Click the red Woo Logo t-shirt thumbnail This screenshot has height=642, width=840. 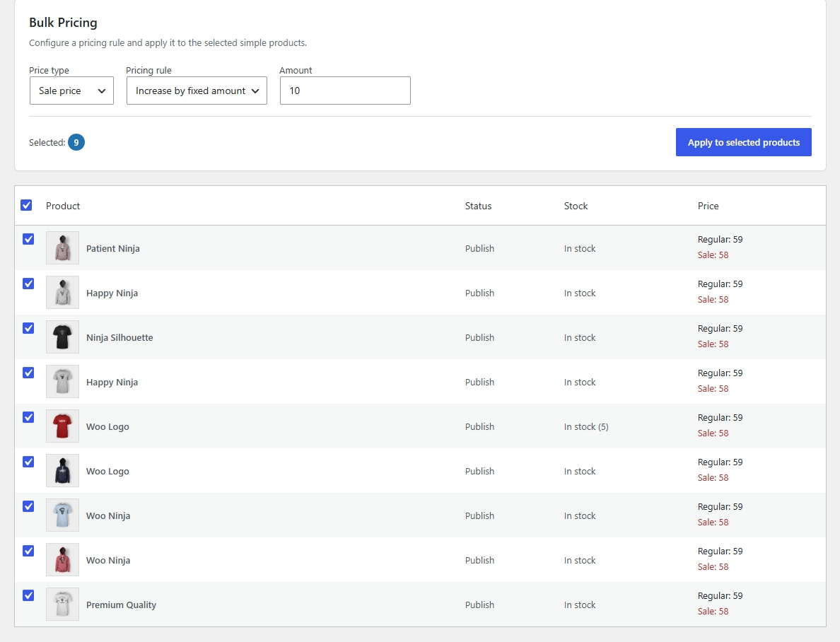(63, 426)
